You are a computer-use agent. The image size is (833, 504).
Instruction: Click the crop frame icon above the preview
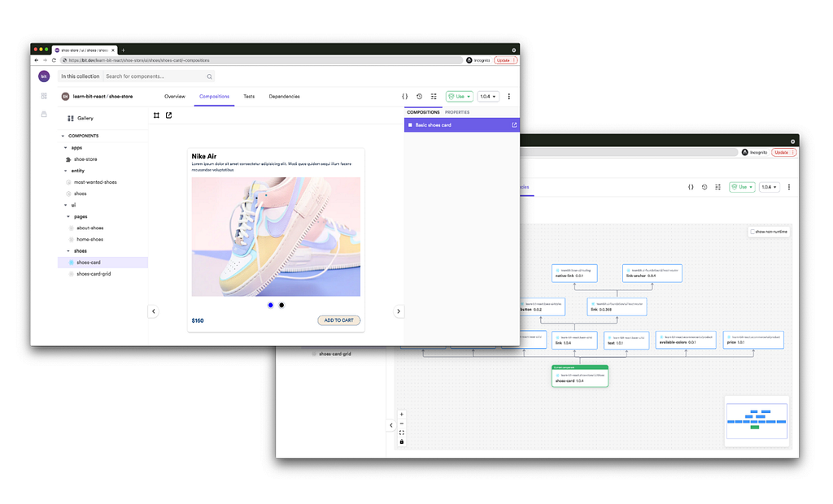tap(156, 115)
